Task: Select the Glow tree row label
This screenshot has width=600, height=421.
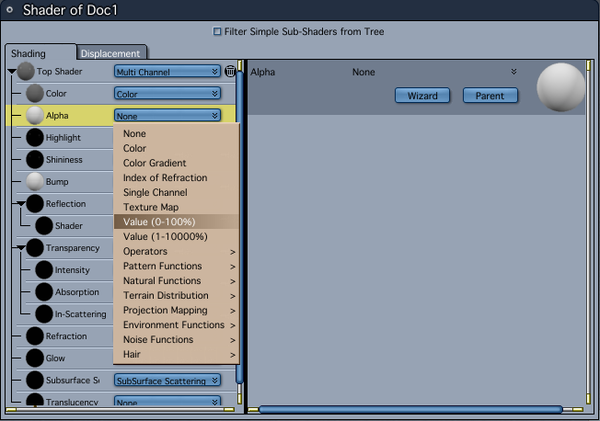Action: tap(55, 358)
